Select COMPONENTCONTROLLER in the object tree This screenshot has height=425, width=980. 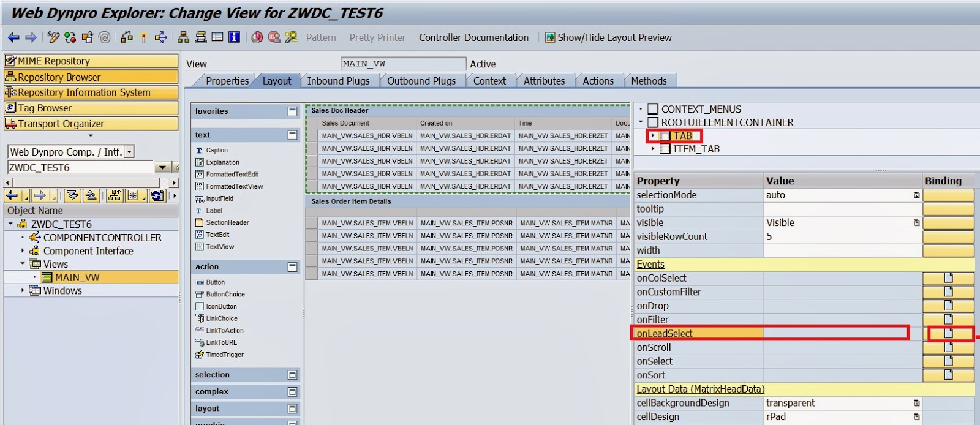pyautogui.click(x=102, y=238)
